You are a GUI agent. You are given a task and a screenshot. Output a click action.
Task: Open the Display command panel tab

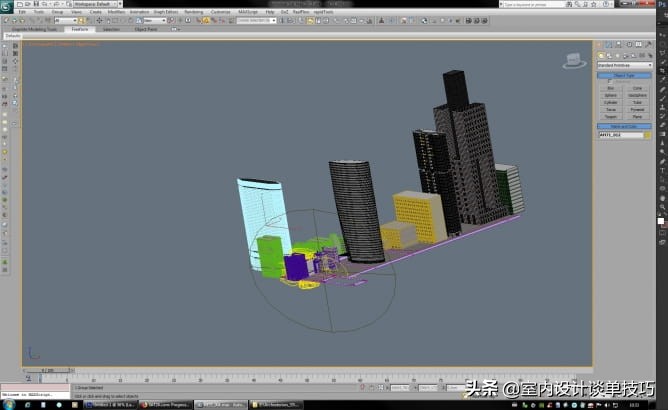[x=639, y=46]
